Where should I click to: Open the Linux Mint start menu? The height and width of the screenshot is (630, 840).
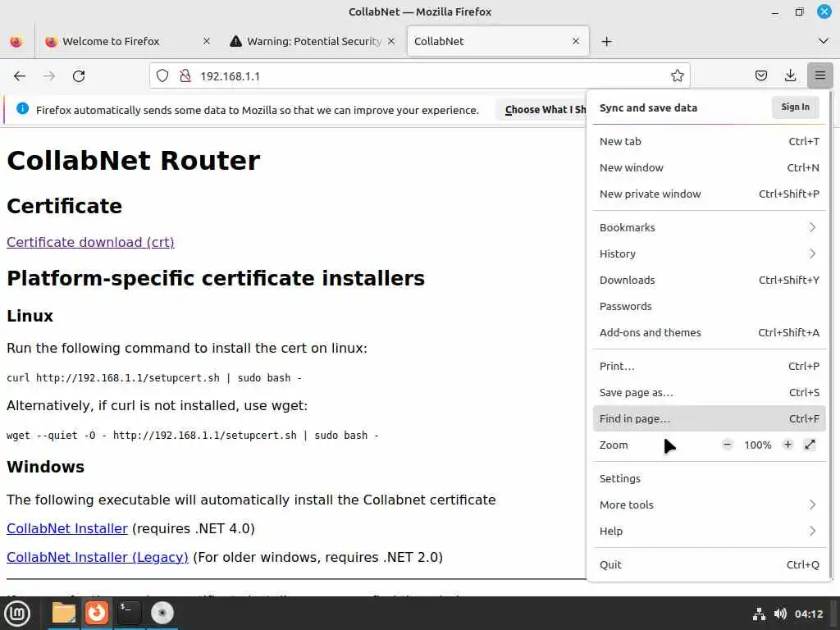[17, 614]
